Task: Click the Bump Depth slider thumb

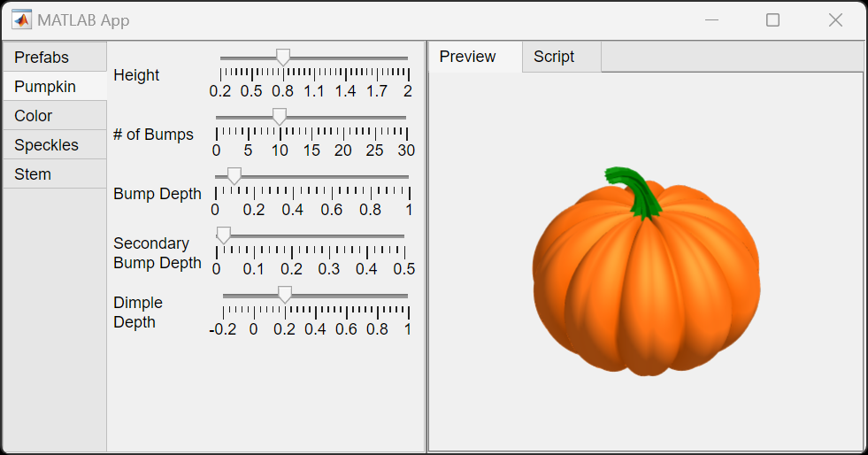Action: tap(234, 176)
